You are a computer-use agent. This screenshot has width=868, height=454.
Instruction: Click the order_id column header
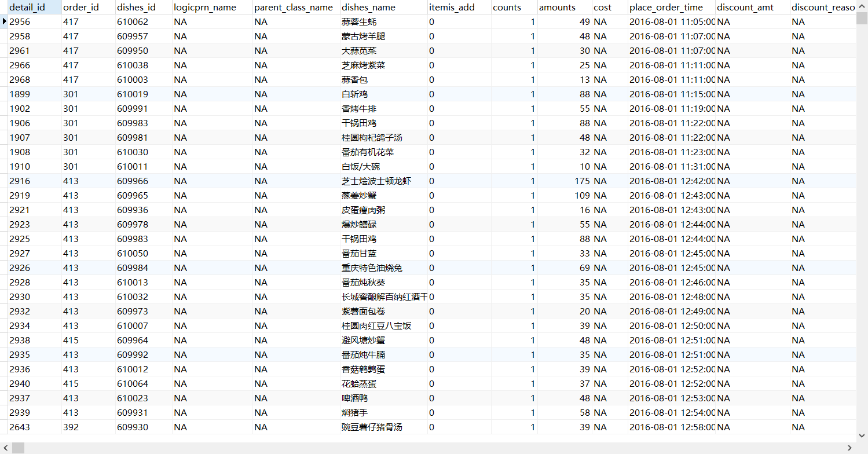(x=89, y=7)
